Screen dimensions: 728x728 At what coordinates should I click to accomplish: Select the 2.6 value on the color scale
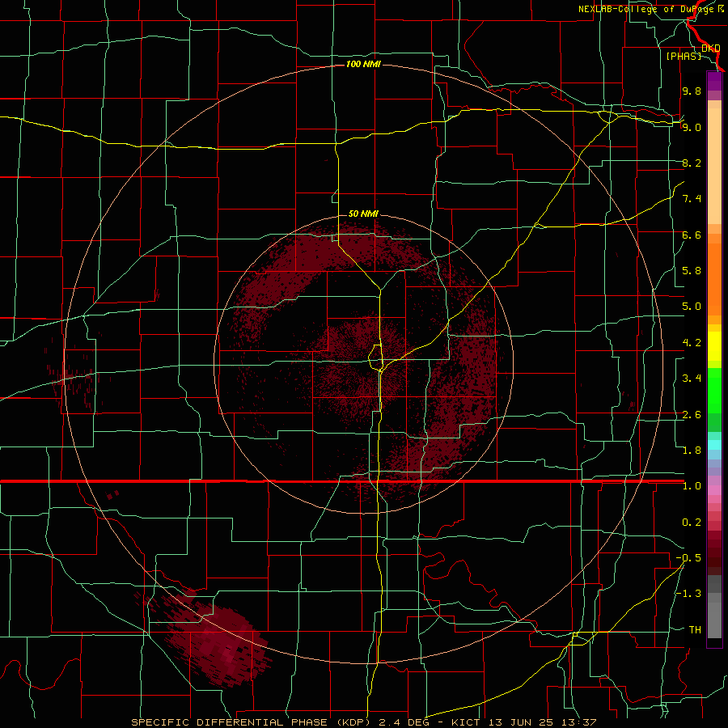[692, 415]
